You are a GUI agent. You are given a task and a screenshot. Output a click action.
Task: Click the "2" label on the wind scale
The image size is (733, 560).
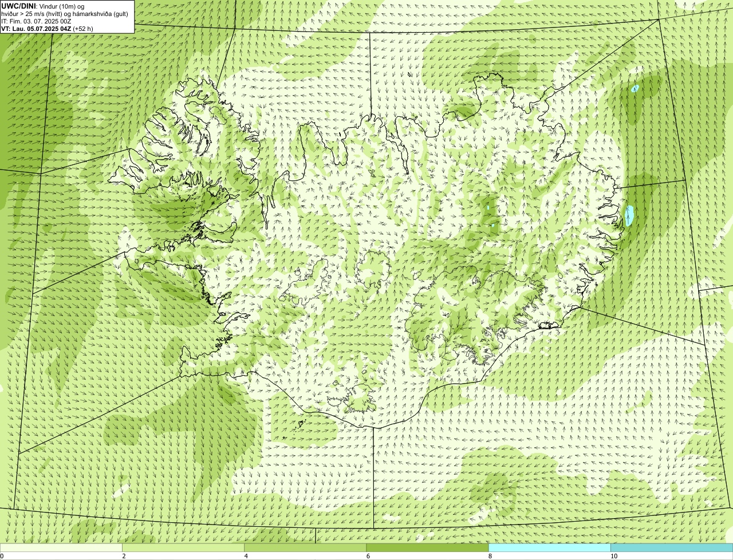coord(124,556)
